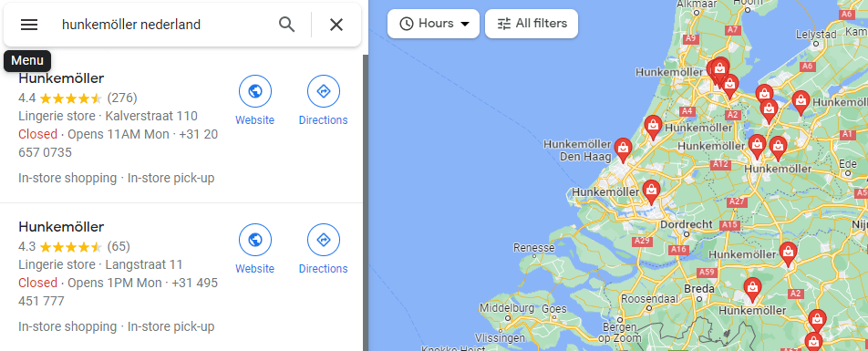Expand the Hours filter dropdown
The width and height of the screenshot is (868, 351).
click(433, 24)
